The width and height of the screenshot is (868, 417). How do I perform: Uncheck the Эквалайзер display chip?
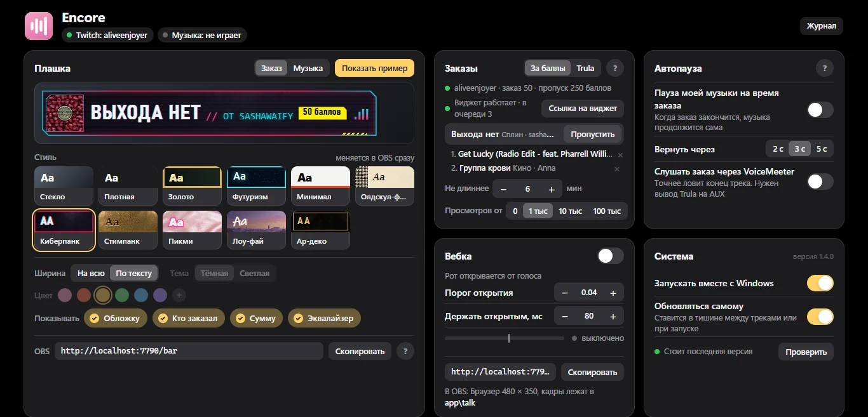324,318
